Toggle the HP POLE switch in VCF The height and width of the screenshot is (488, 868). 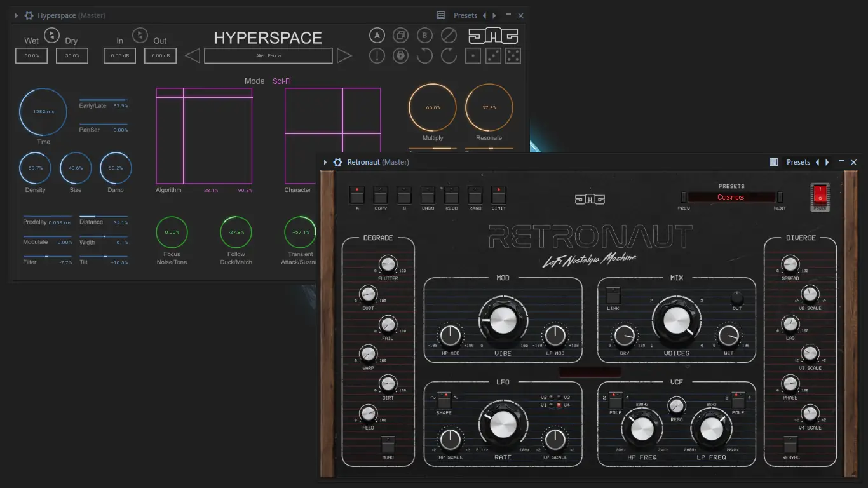click(616, 400)
